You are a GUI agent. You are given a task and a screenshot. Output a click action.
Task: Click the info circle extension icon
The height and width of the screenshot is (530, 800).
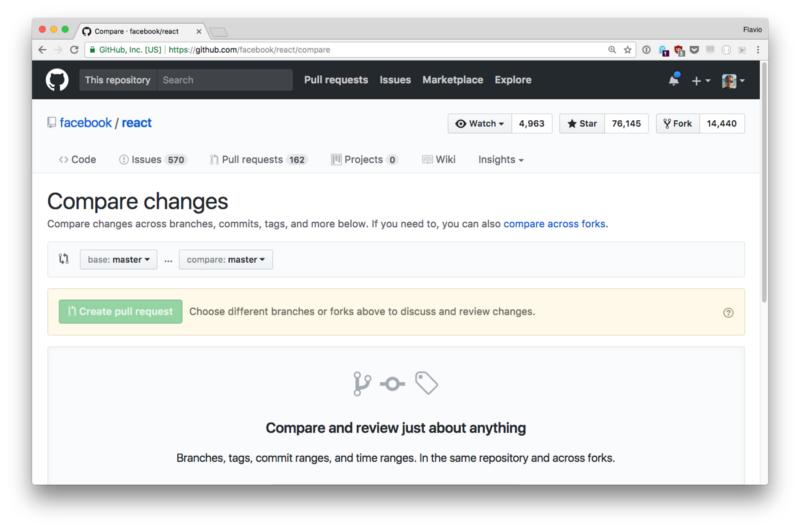click(646, 49)
